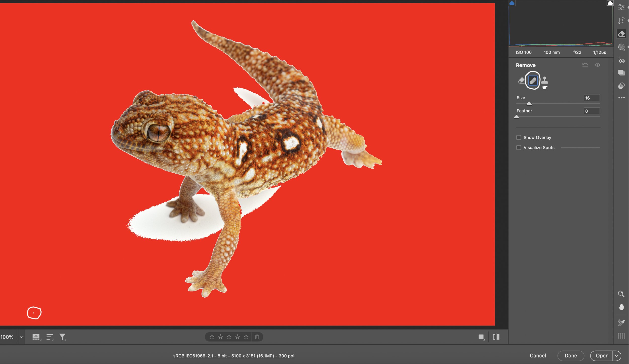The image size is (629, 364).
Task: Open workflow options link sRGB IEC61966-2.1
Action: tap(234, 356)
